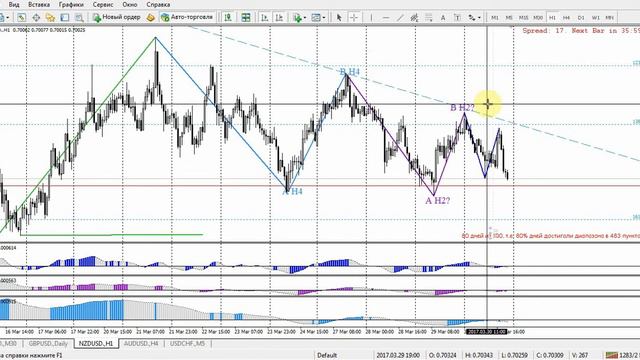Click the 'Spread: 17' info text
The width and height of the screenshot is (640, 360).
tap(543, 31)
